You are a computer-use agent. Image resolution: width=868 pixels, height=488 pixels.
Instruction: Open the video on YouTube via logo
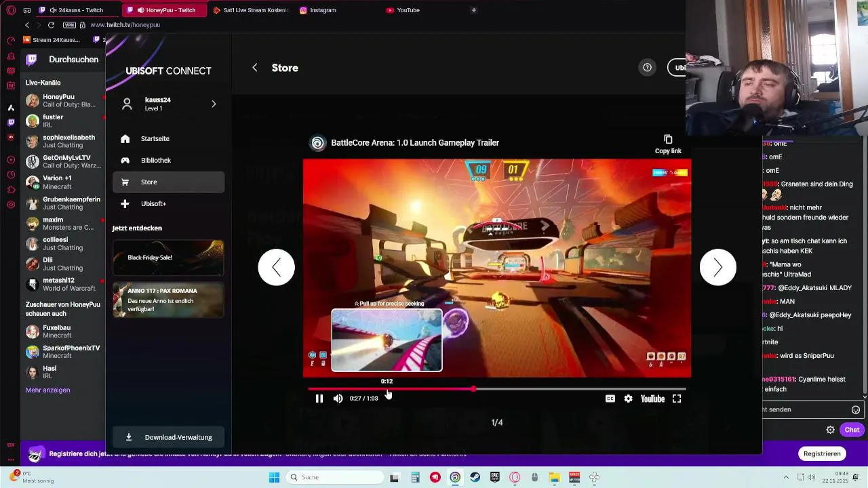[x=652, y=399]
